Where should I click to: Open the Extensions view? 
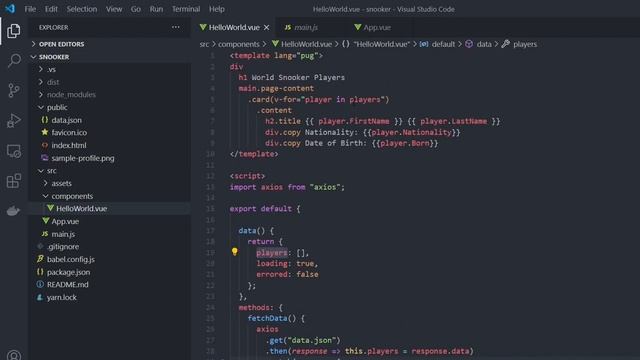(14, 181)
